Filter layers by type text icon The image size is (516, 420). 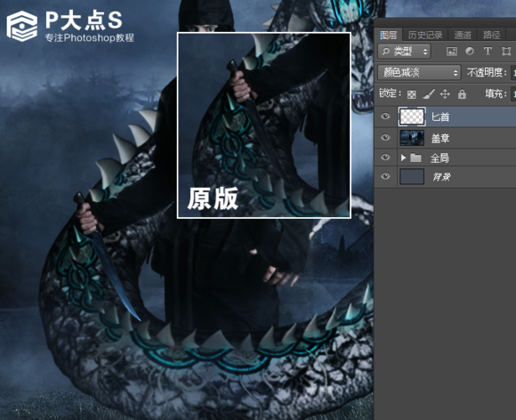[x=488, y=52]
